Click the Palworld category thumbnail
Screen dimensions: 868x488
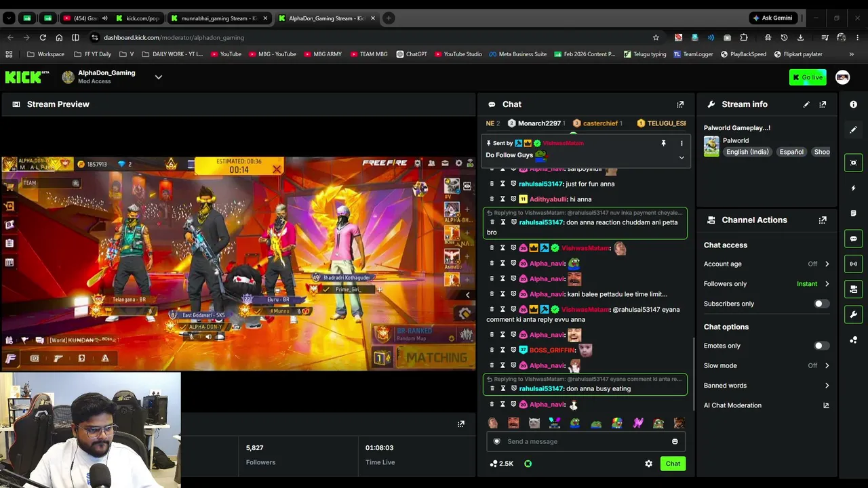point(711,146)
